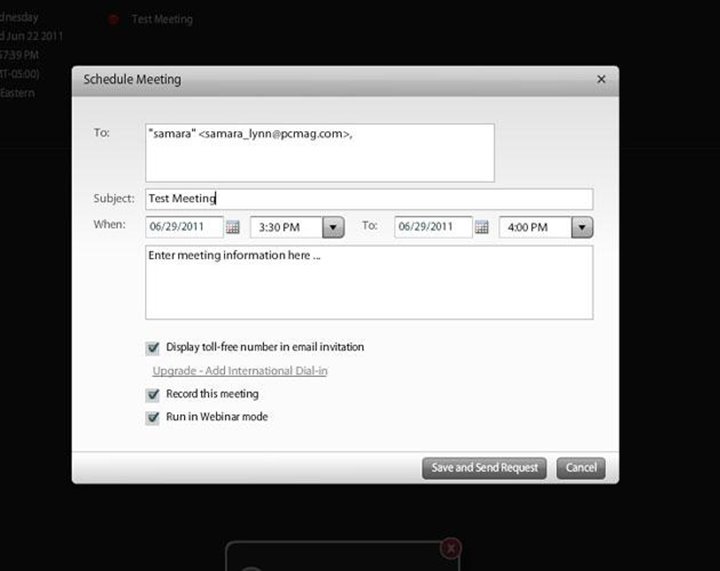Screen dimensions: 720x571
Task: Uncheck Record this meeting
Action: pos(152,395)
